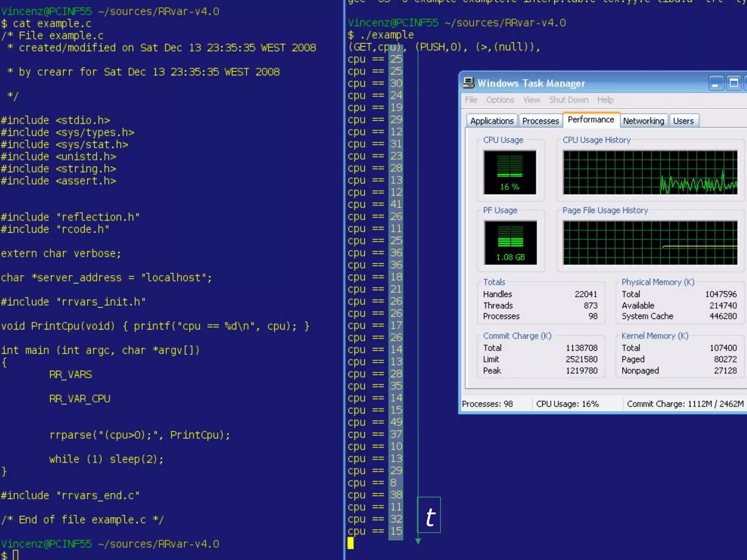Viewport: 747px width, 560px height.
Task: Minimize the Windows Task Manager window
Action: click(716, 83)
